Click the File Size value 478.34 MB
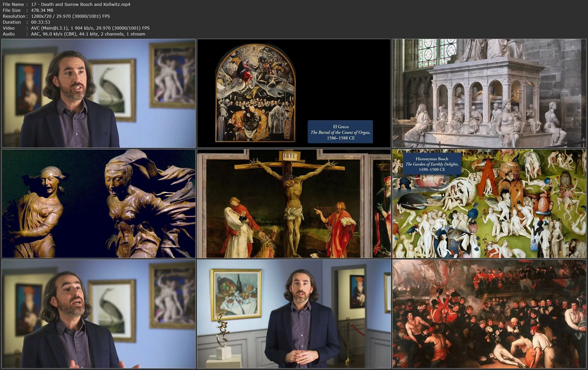 pyautogui.click(x=42, y=10)
